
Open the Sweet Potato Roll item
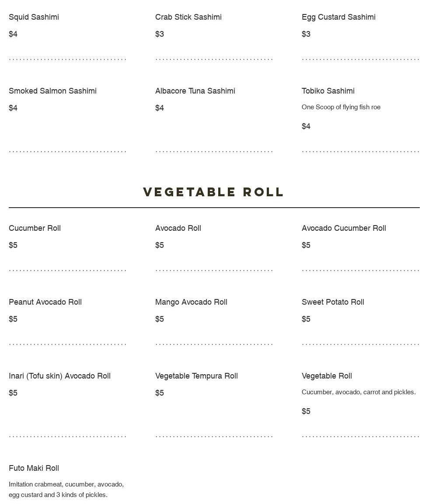click(333, 302)
